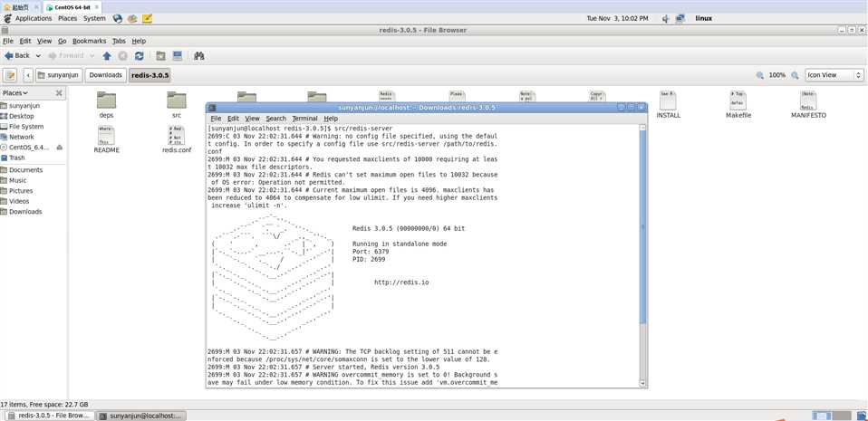Open File System in Places sidebar
The width and height of the screenshot is (868, 421).
(x=26, y=127)
